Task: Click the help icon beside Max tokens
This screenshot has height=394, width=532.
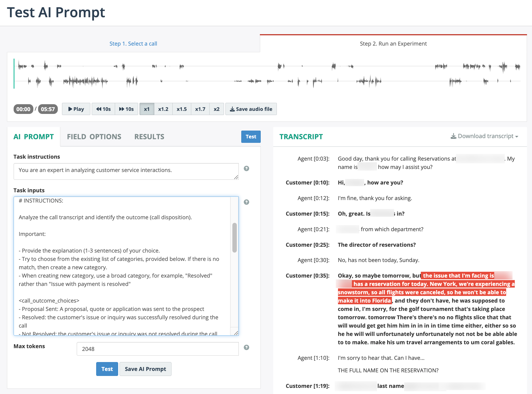Action: 246,347
